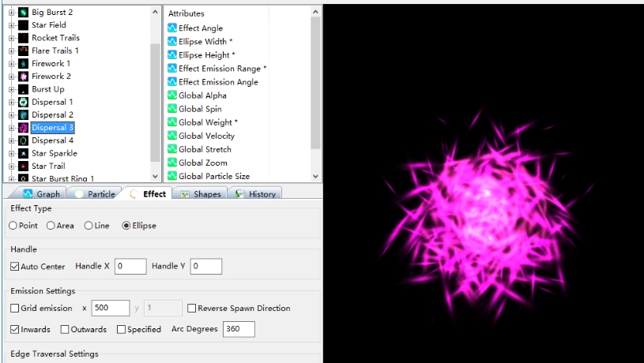This screenshot has width=644, height=363.
Task: Click the Arc Degrees input field
Action: point(238,329)
